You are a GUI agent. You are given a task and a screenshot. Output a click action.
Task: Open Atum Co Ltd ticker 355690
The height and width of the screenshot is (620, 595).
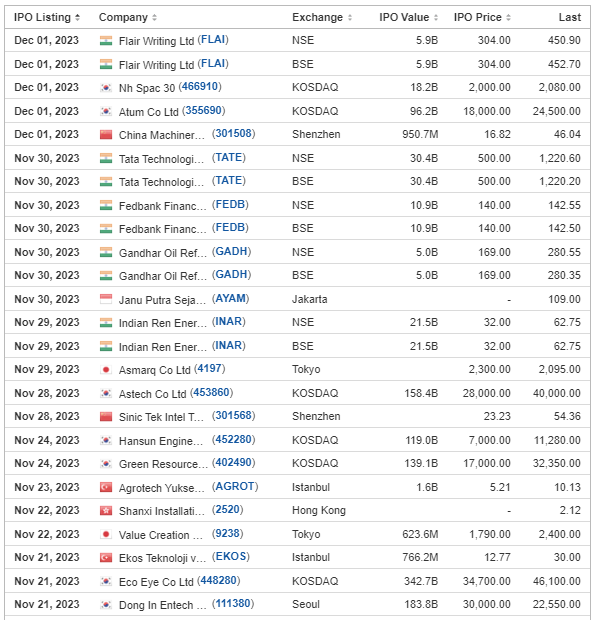tap(204, 111)
